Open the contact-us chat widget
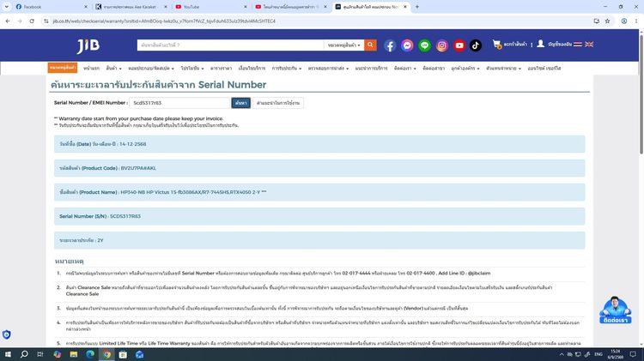The height and width of the screenshot is (361, 644). (x=616, y=310)
